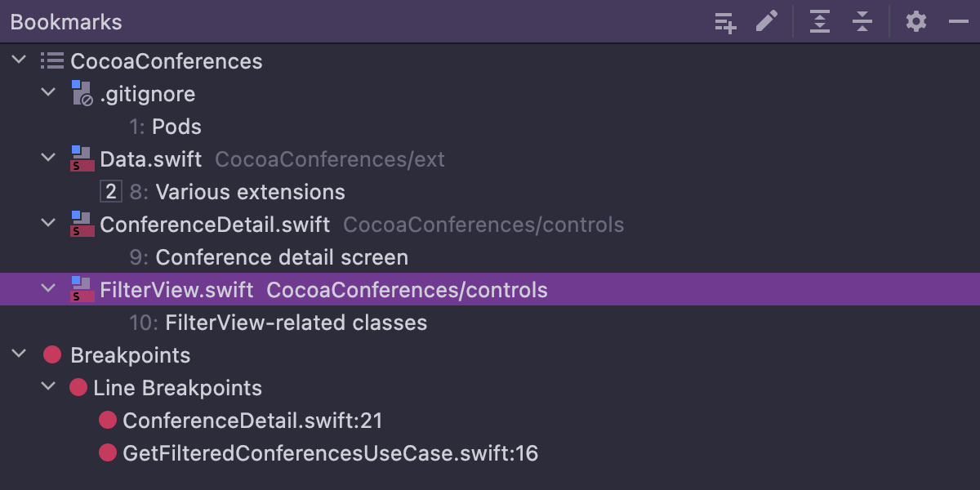The width and height of the screenshot is (980, 490).
Task: Toggle the ConferenceDetail.swift:21 breakpoint dot
Action: pyautogui.click(x=108, y=421)
